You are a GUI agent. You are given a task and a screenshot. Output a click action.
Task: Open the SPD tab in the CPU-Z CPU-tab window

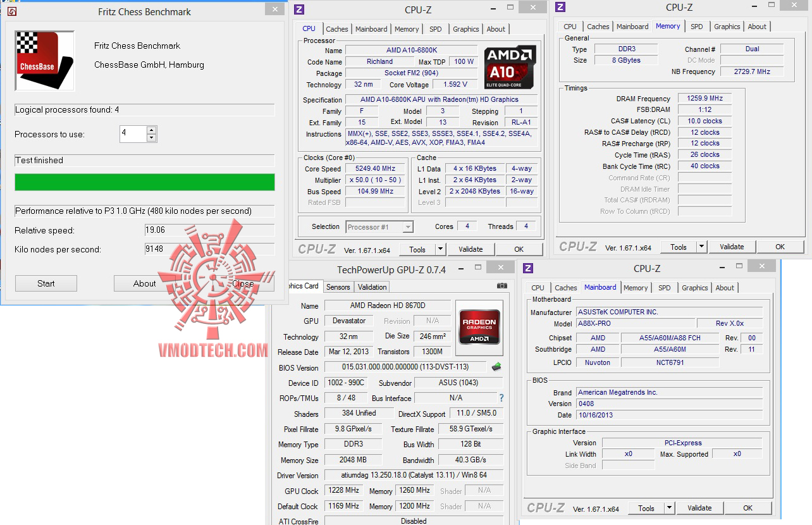[x=436, y=29]
